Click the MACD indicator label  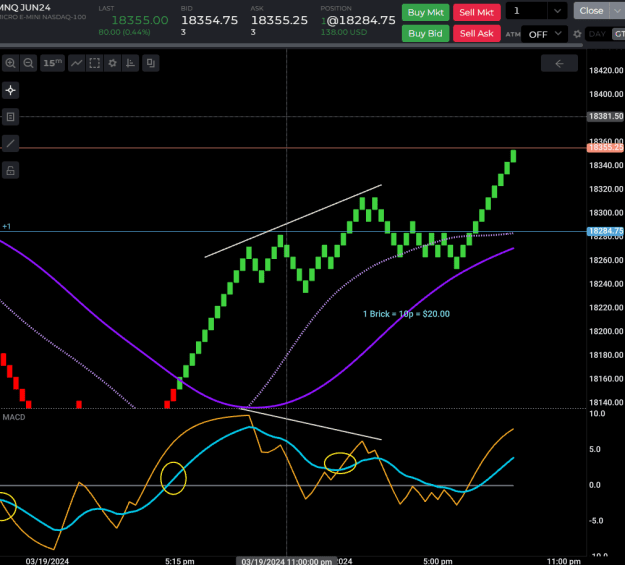[14, 417]
